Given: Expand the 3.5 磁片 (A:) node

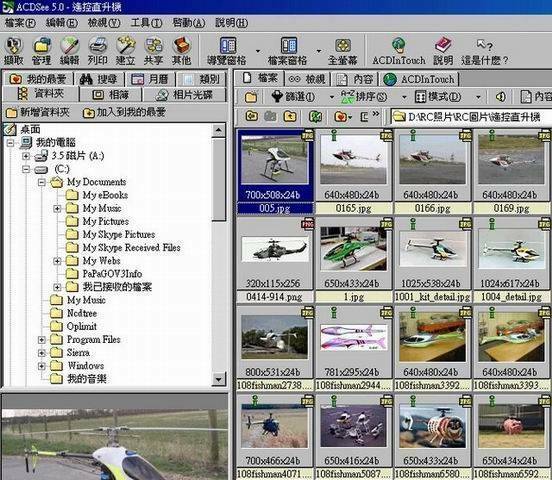Looking at the screenshot, I should 26,156.
